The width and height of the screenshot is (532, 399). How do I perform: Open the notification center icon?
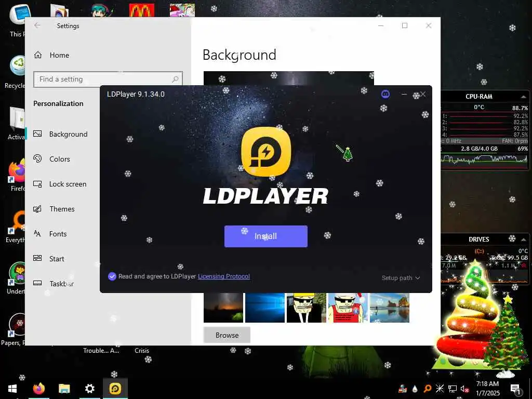pos(515,389)
